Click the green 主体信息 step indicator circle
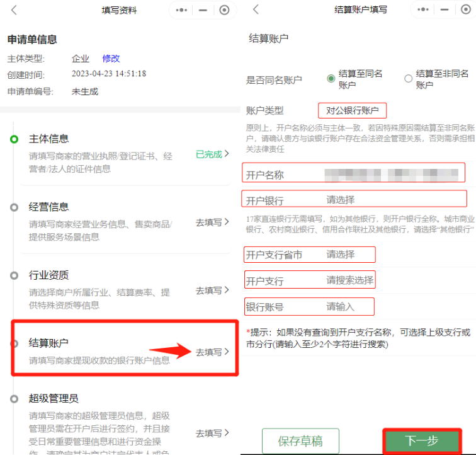Image resolution: width=476 pixels, height=455 pixels. (x=14, y=139)
